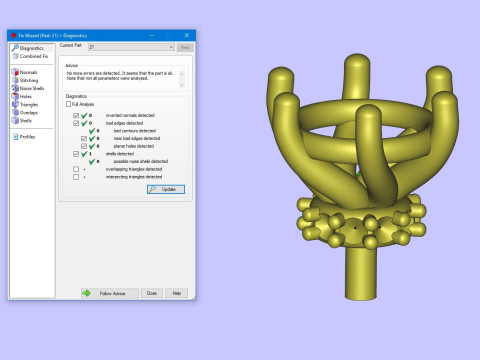Select the Stitching fix page icon
This screenshot has width=480, height=360.
(15, 80)
